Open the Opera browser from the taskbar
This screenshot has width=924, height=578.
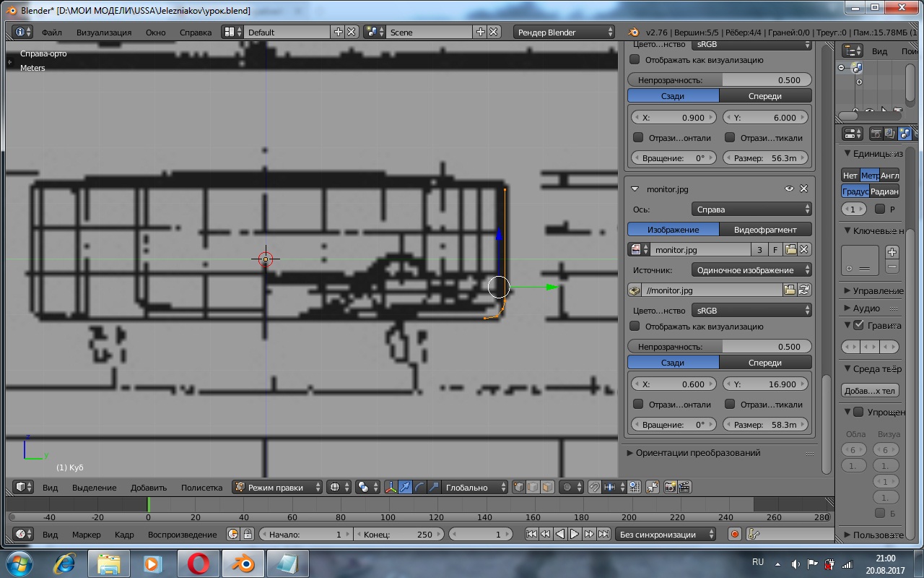pos(199,563)
